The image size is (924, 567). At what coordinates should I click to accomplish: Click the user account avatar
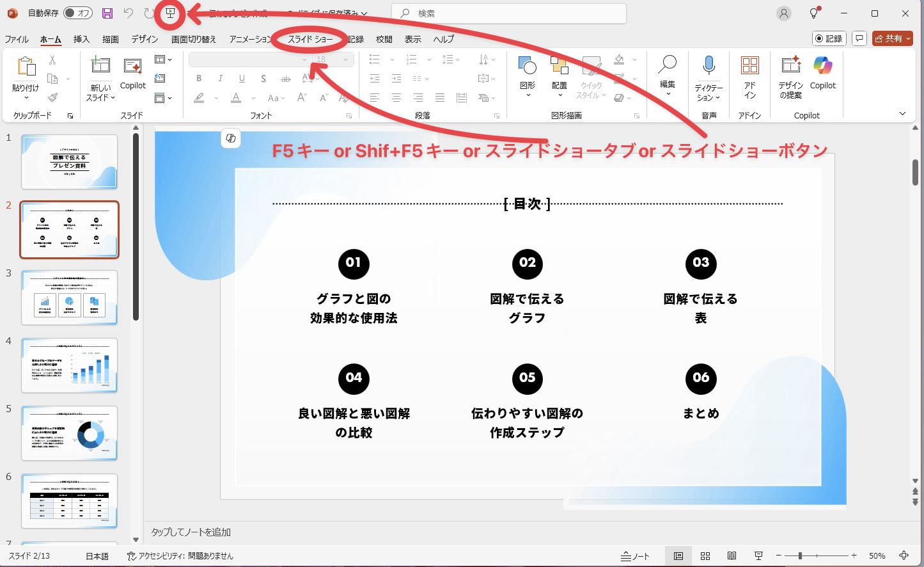pyautogui.click(x=783, y=13)
